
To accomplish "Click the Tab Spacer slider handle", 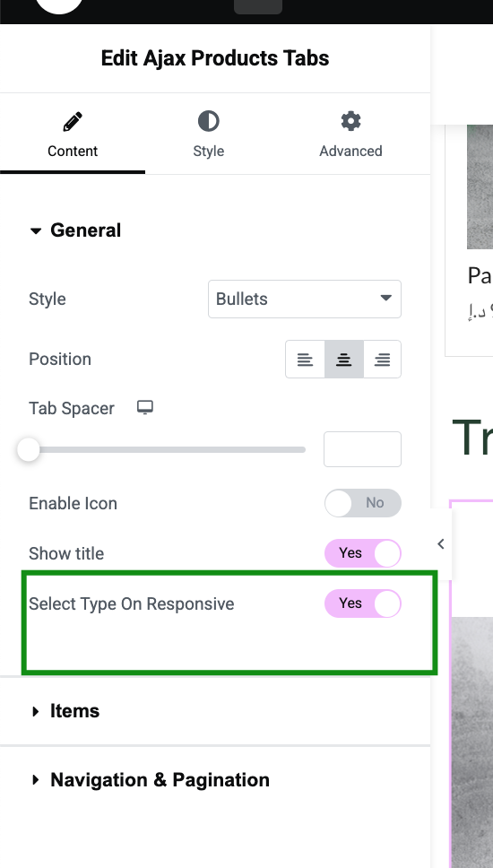I will tap(28, 449).
